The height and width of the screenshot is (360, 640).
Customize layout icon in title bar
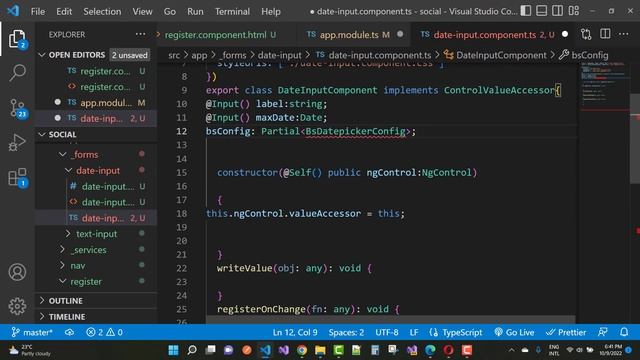coord(574,11)
